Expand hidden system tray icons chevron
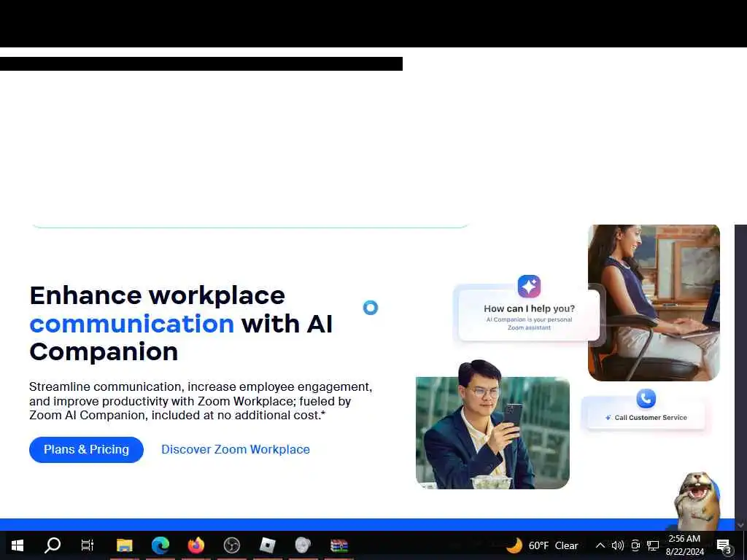The image size is (747, 560). point(600,545)
